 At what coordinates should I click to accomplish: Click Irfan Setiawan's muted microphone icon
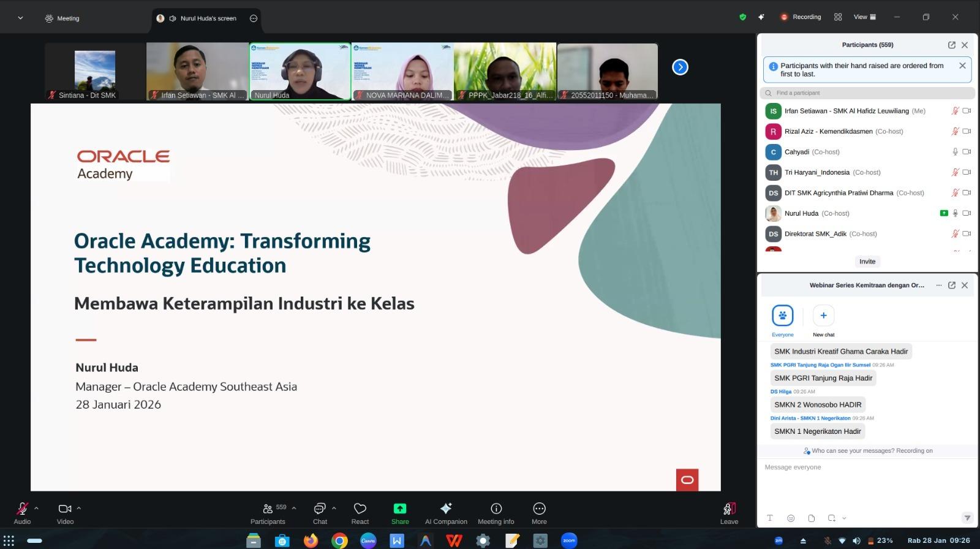coord(955,111)
